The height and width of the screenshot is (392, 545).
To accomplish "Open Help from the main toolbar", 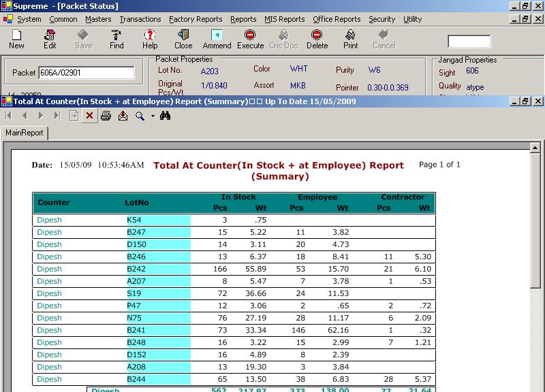I will (150, 38).
